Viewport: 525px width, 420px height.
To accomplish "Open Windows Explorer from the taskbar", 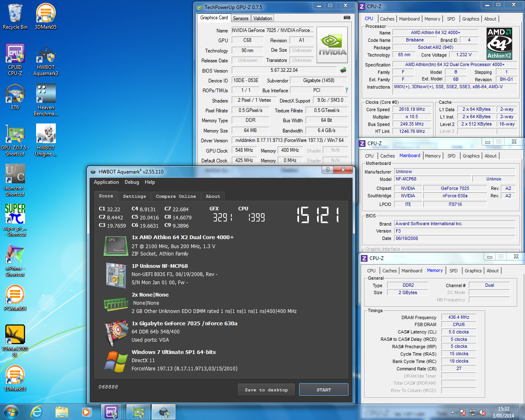I will coord(62,412).
